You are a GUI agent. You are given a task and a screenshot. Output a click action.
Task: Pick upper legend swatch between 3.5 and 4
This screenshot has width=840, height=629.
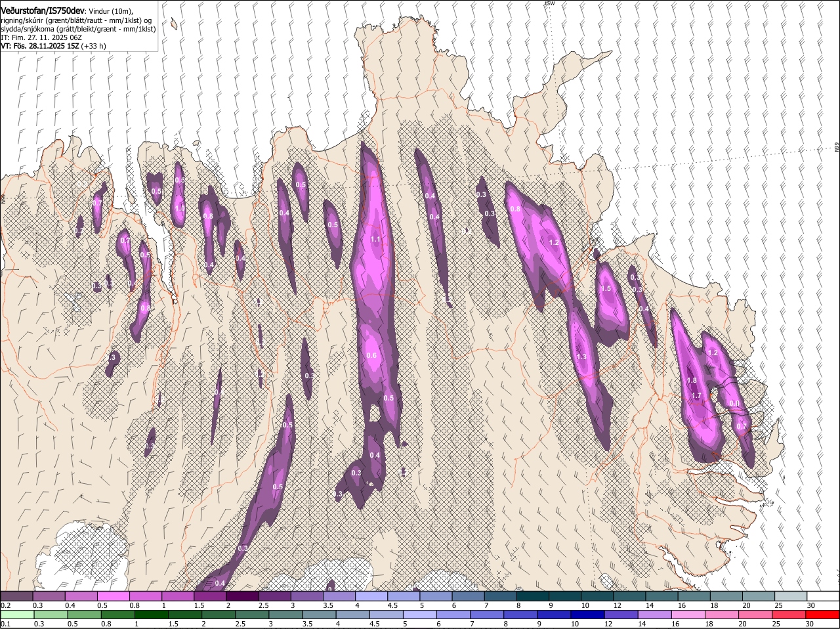tap(339, 596)
